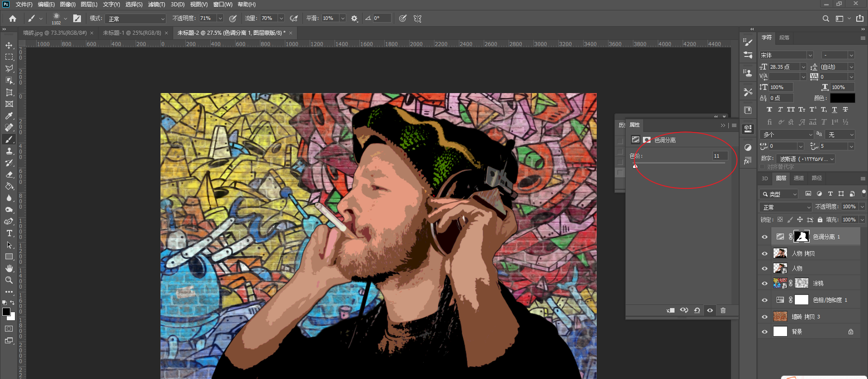Click the lock all layer button
The width and height of the screenshot is (868, 379).
tap(820, 220)
